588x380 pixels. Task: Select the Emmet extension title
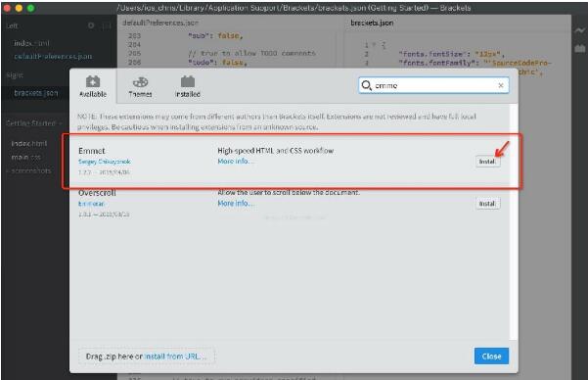coord(92,151)
